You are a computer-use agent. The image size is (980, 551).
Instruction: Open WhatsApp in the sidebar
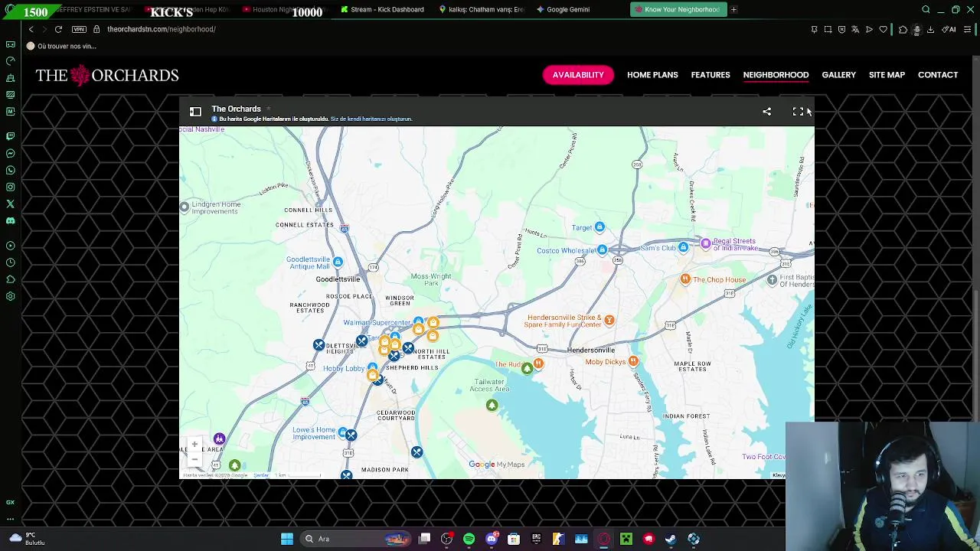click(10, 170)
